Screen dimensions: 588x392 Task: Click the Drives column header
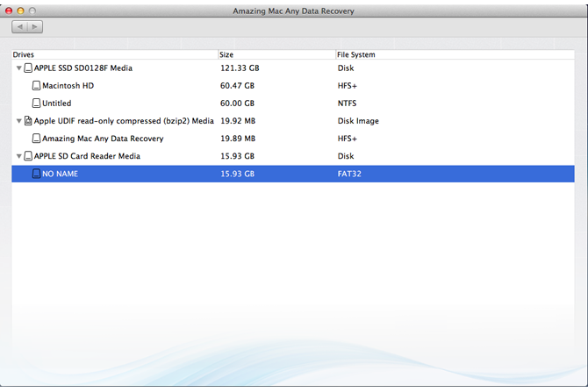[115, 54]
